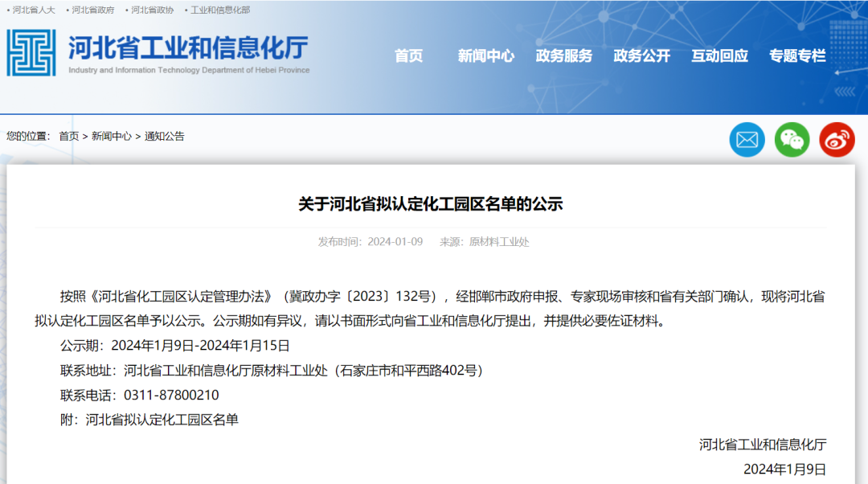Open the green WeChat icon

pos(792,140)
